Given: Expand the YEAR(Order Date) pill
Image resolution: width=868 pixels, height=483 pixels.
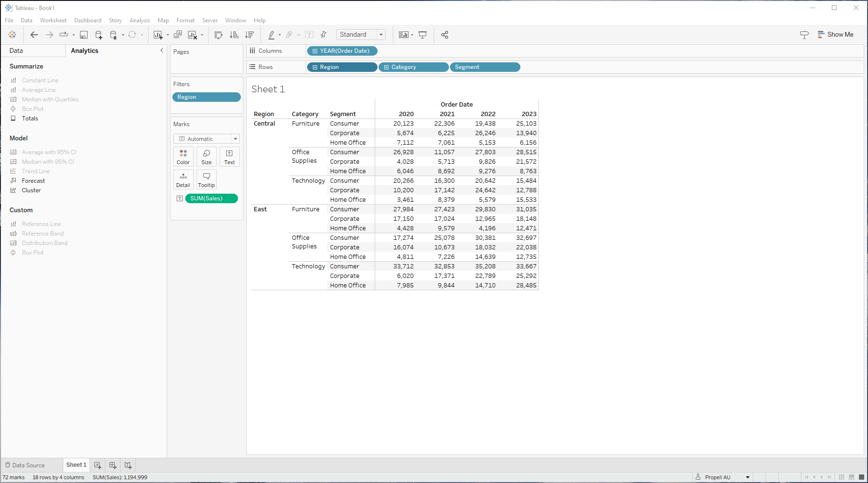Looking at the screenshot, I should coord(315,51).
